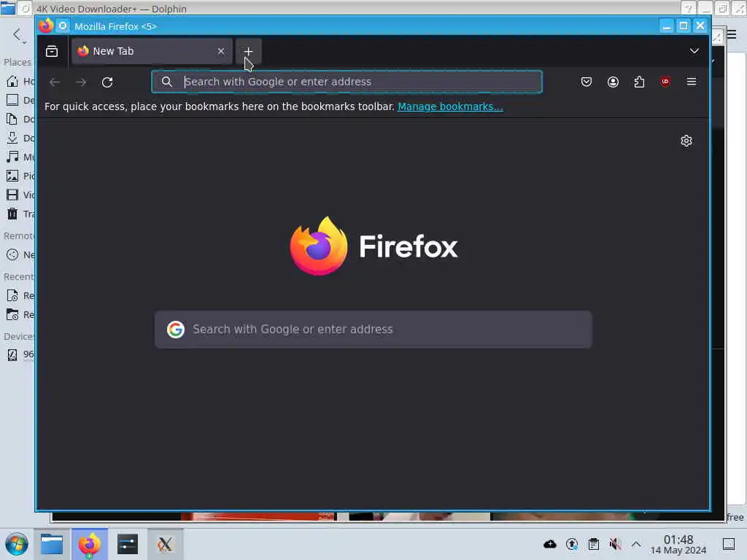Open the Manage bookmarks link

click(450, 106)
